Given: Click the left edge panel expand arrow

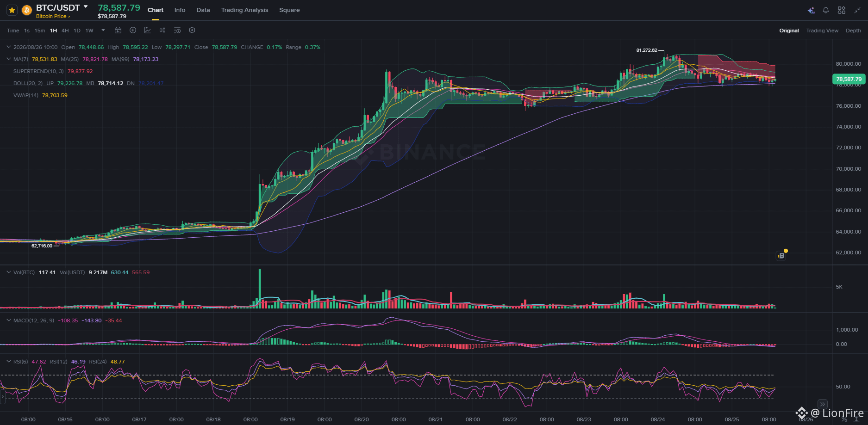Looking at the screenshot, I should pyautogui.click(x=2, y=397).
